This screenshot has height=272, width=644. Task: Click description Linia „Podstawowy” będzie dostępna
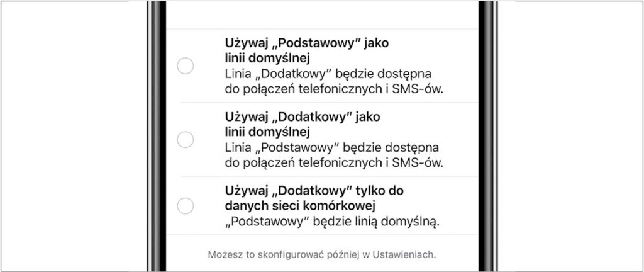(x=331, y=147)
